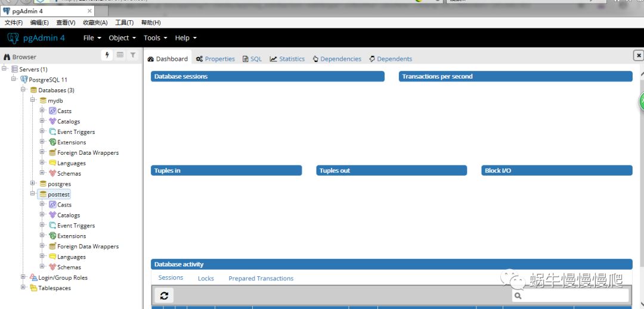644x309 pixels.
Task: Click the Catalogs icon under posttest
Action: [52, 215]
